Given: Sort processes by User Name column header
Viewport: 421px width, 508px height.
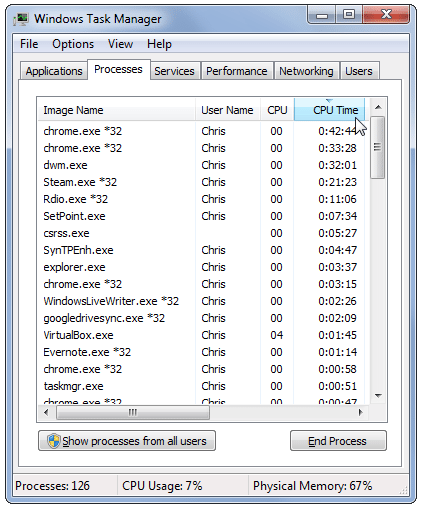Looking at the screenshot, I should 228,110.
